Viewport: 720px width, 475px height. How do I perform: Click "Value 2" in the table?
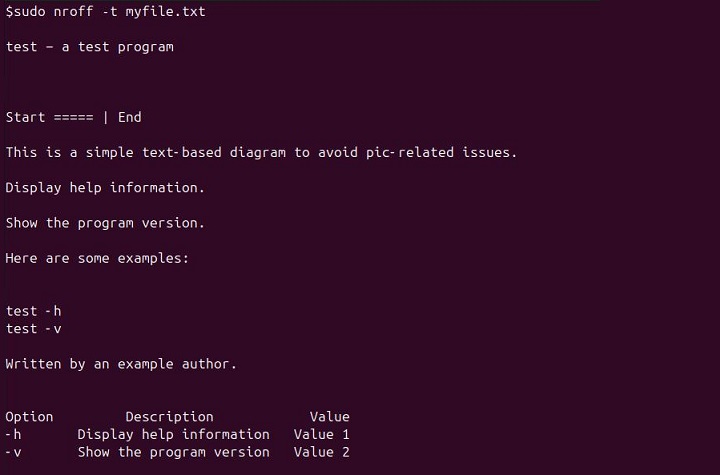pos(321,452)
